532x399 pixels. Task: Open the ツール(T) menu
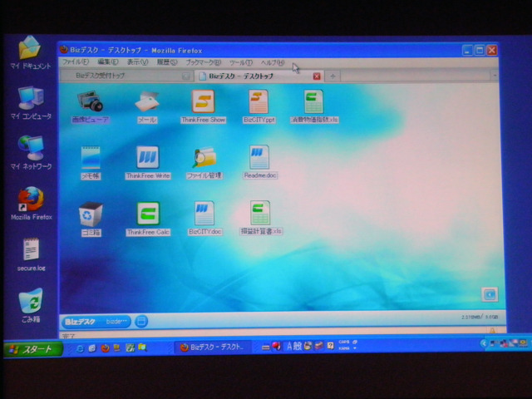coord(241,63)
